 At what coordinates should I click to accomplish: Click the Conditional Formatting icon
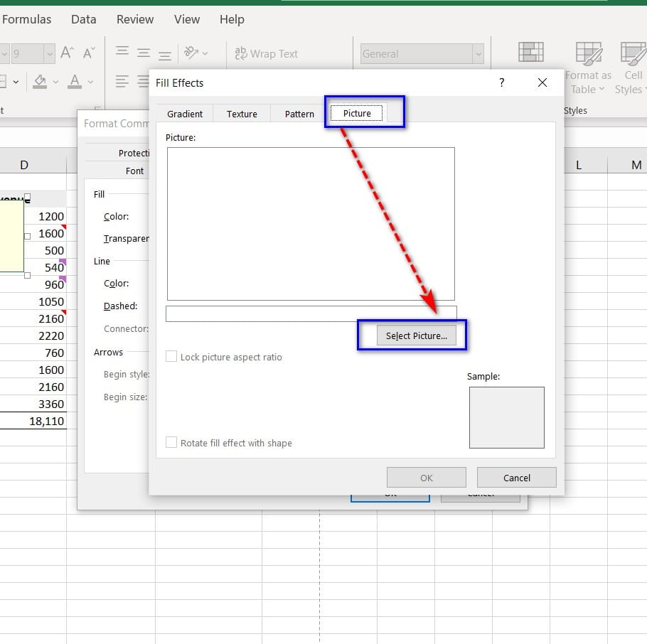[x=530, y=52]
